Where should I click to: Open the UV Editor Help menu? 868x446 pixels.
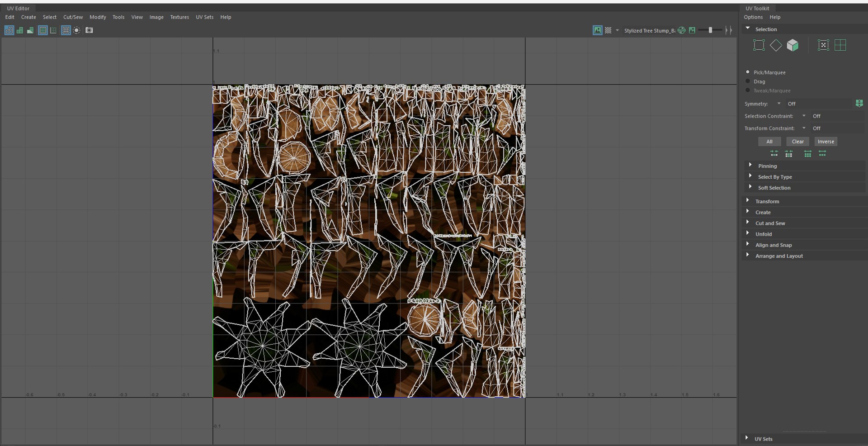click(226, 17)
